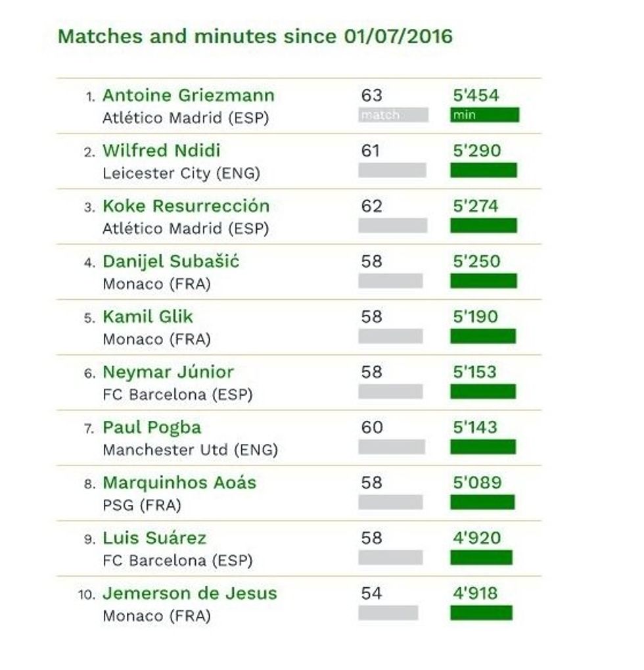Screen dimensions: 644x670
Task: Click the "PSG (FRA)" club label
Action: pos(141,506)
